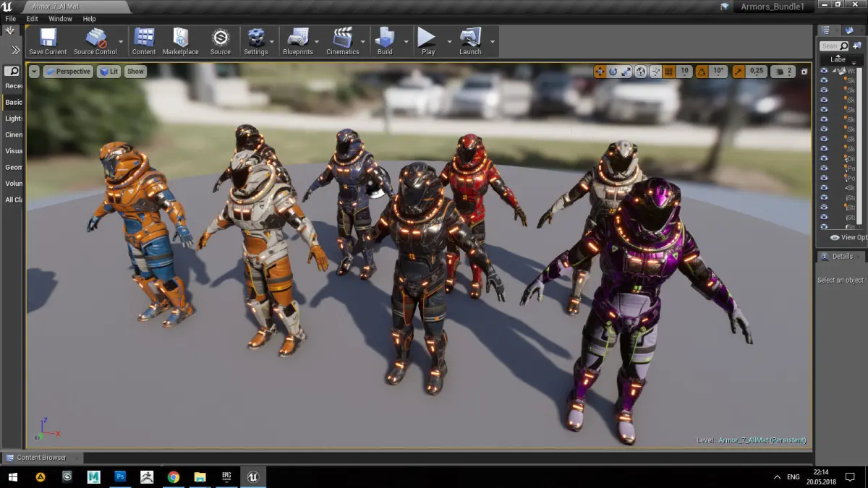
Task: Open the Source Control dropdown arrow
Action: click(x=121, y=42)
